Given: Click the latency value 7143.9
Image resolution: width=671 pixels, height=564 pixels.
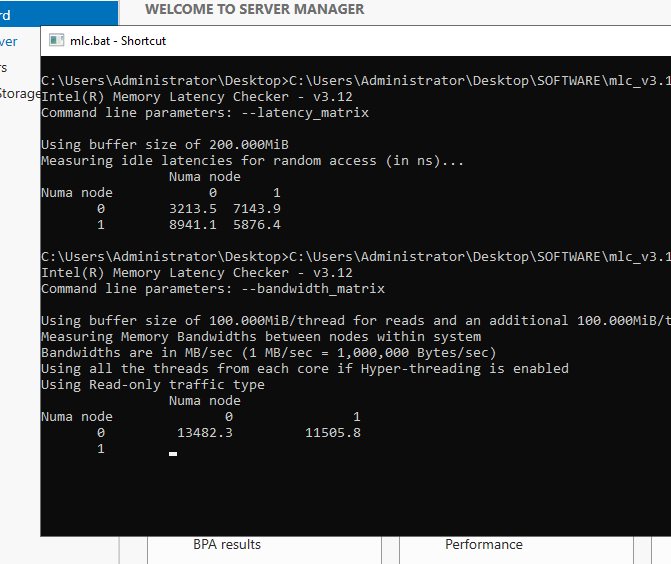Looking at the screenshot, I should point(257,209).
